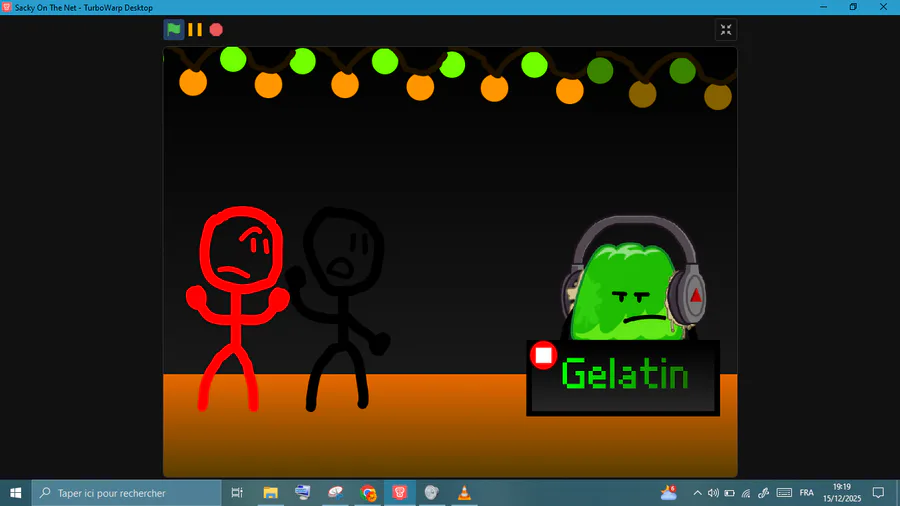Open the touch keyboard from the tray
The height and width of the screenshot is (506, 900).
coord(784,493)
